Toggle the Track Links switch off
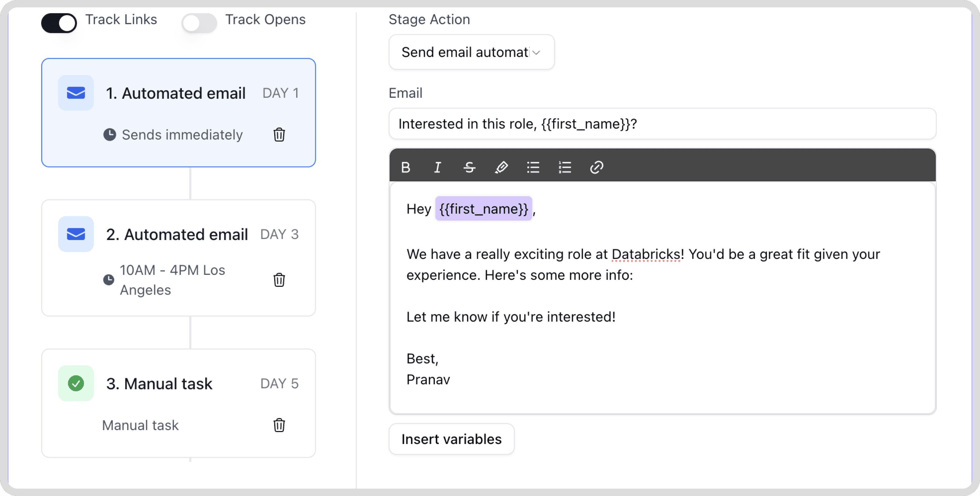 (x=59, y=23)
